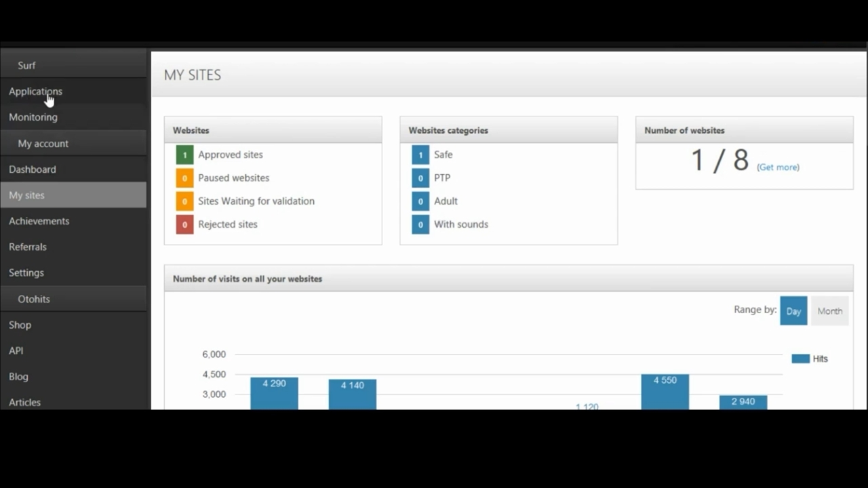
Task: Click the Sites Waiting for validation badge
Action: click(184, 201)
